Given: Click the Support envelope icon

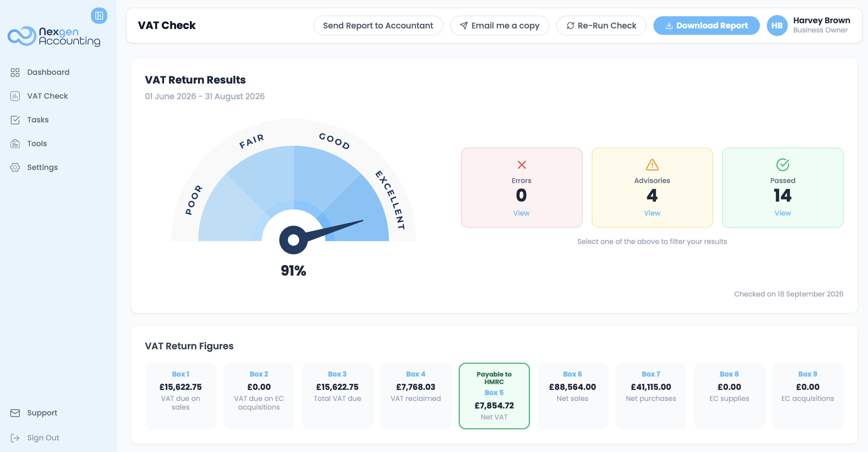Looking at the screenshot, I should [15, 413].
